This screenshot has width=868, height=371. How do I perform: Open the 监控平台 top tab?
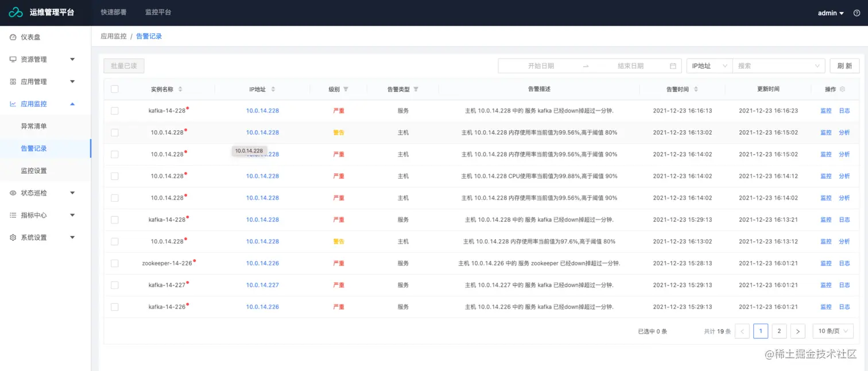(x=158, y=12)
